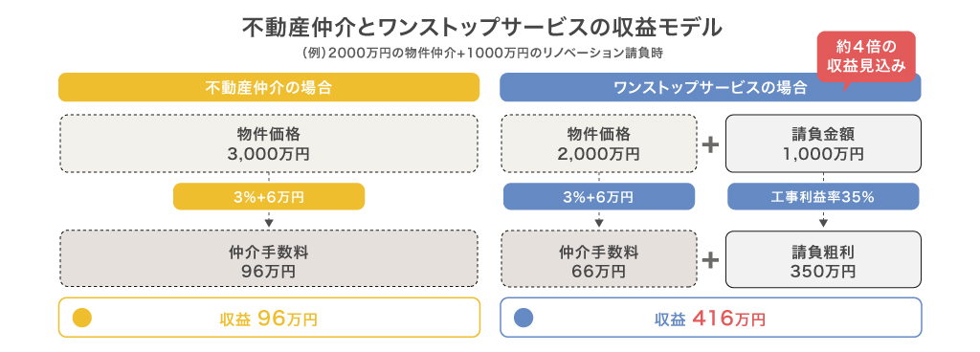Select the 物件価格 2,000万円 box
This screenshot has height=352, width=980.
click(x=599, y=143)
